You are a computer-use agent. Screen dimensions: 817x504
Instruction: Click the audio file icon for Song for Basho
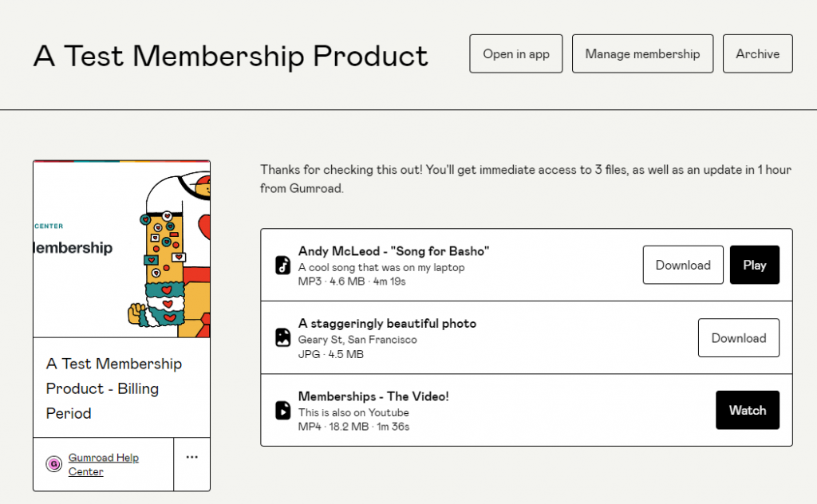tap(282, 266)
